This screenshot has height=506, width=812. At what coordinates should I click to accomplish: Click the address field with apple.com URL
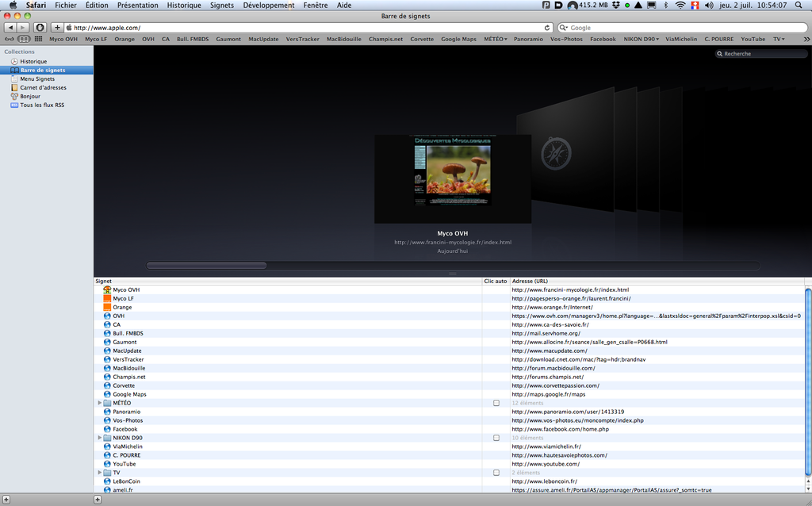point(308,28)
